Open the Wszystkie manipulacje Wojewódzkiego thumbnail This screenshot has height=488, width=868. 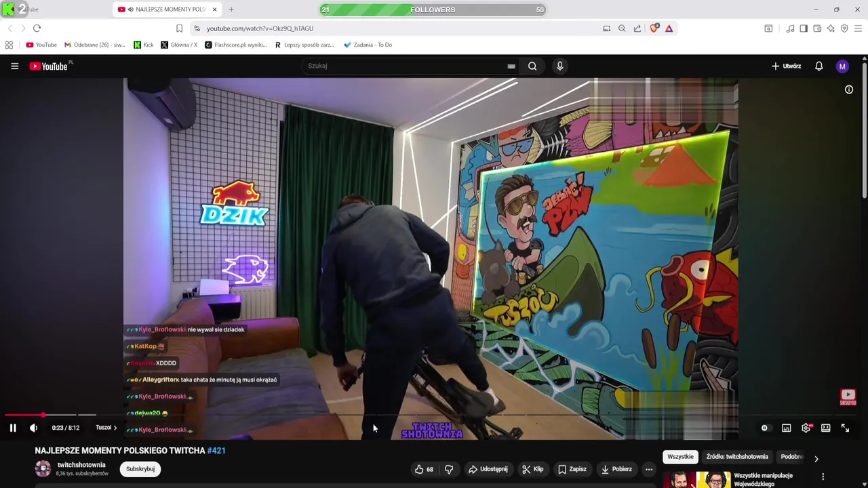coord(696,480)
